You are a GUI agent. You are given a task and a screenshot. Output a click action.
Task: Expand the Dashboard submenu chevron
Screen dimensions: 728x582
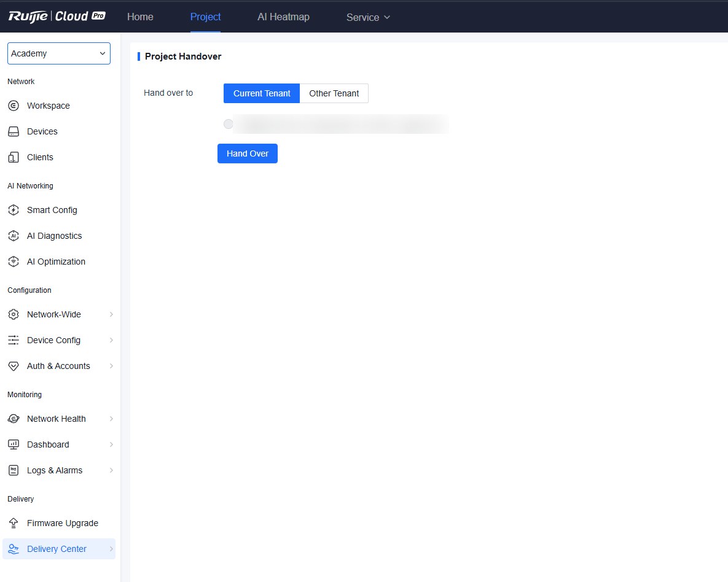click(x=111, y=444)
